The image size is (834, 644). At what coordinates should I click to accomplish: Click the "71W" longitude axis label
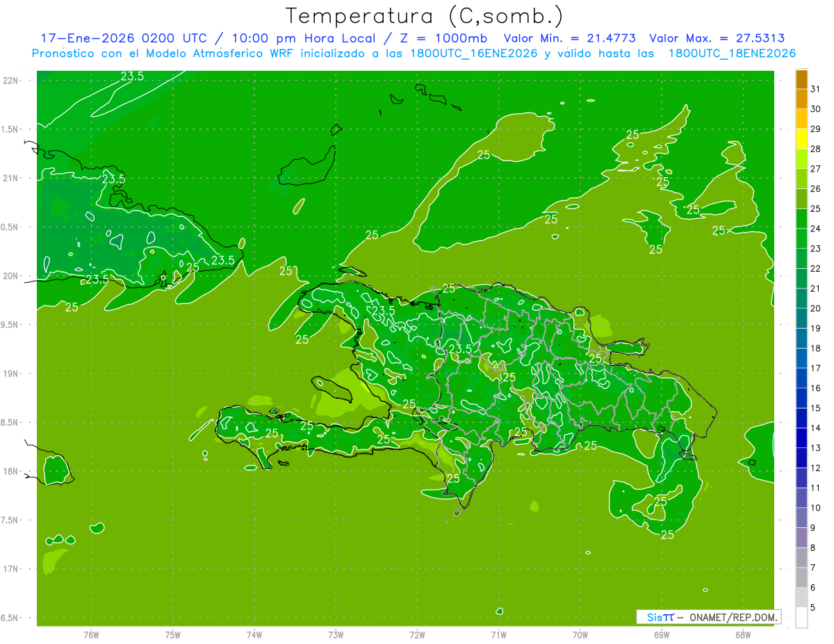[x=498, y=634]
